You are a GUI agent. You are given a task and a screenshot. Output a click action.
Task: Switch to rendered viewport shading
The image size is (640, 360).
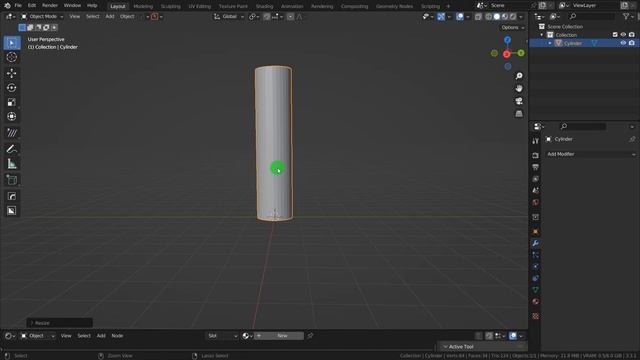coord(513,17)
